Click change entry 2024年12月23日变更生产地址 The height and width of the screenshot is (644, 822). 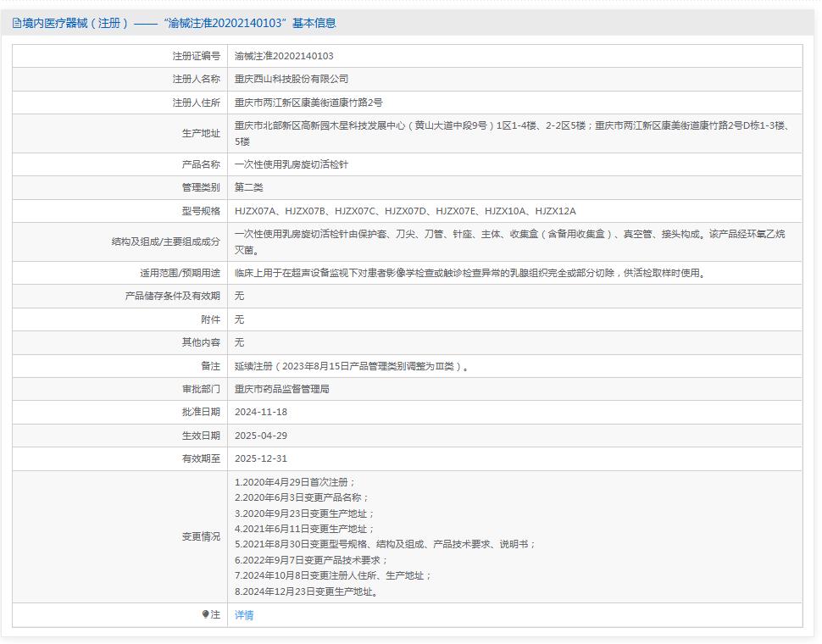(306, 591)
